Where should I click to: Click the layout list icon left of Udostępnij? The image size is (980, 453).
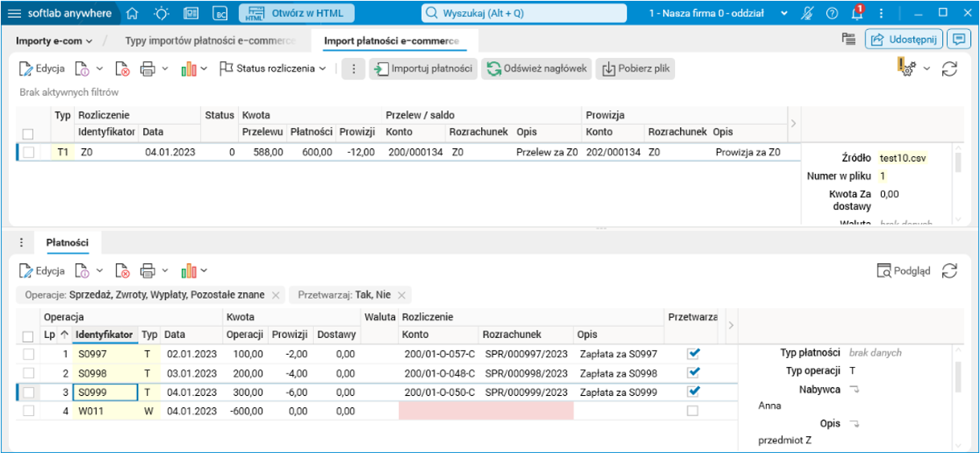tap(848, 39)
